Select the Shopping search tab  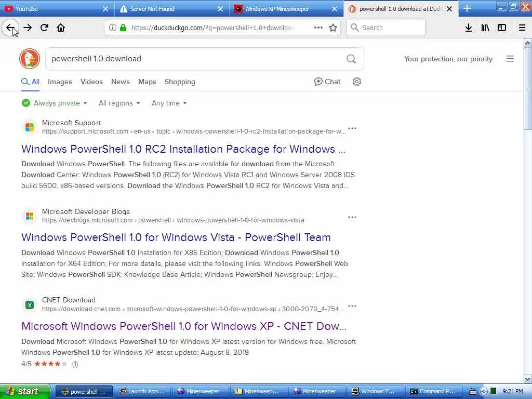(180, 82)
